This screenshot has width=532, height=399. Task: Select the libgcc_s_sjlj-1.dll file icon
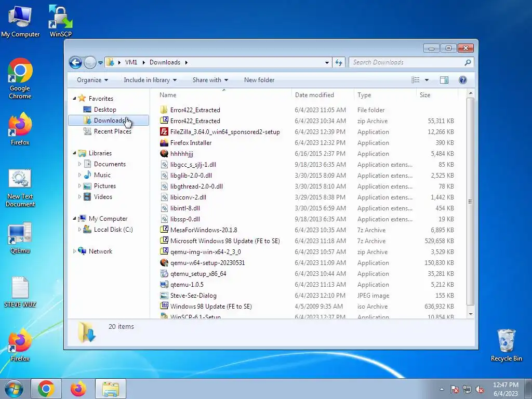point(164,165)
